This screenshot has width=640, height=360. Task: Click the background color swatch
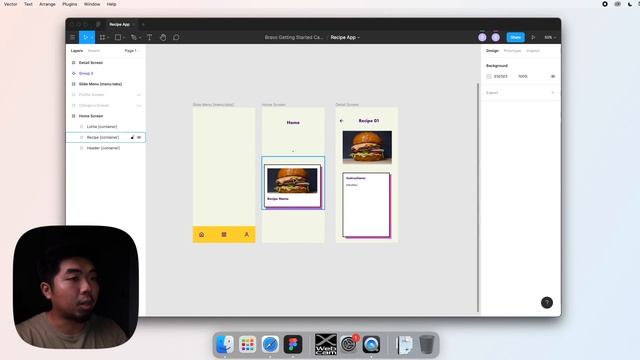[489, 76]
